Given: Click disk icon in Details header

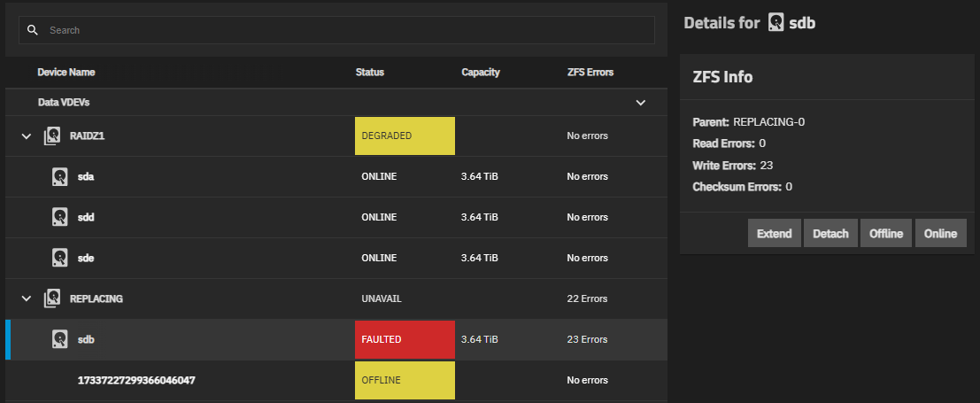Looking at the screenshot, I should pos(776,23).
